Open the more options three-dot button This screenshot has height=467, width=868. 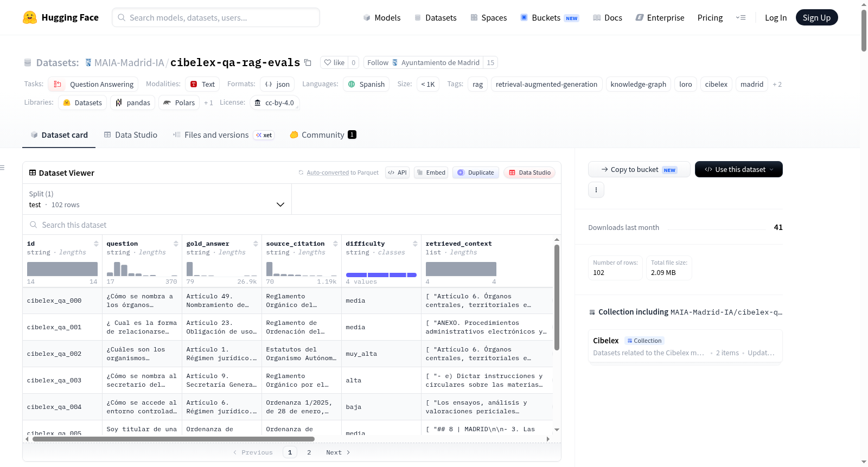tap(596, 190)
